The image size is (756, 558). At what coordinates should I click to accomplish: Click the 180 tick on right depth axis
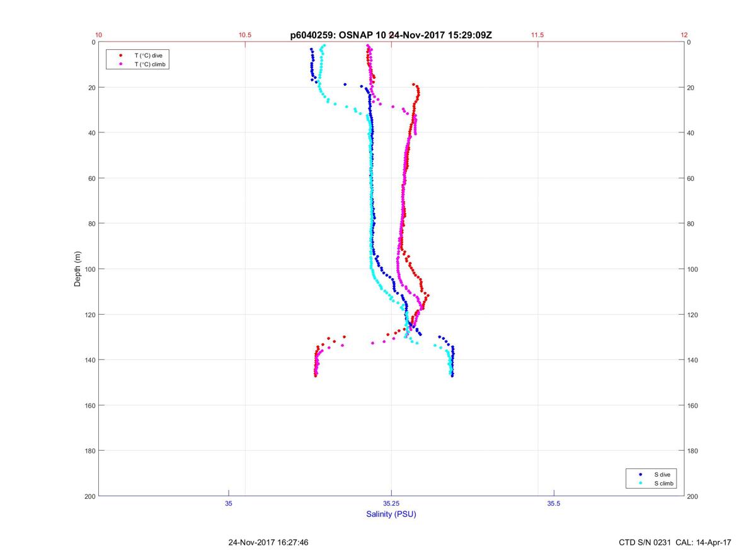(x=694, y=451)
